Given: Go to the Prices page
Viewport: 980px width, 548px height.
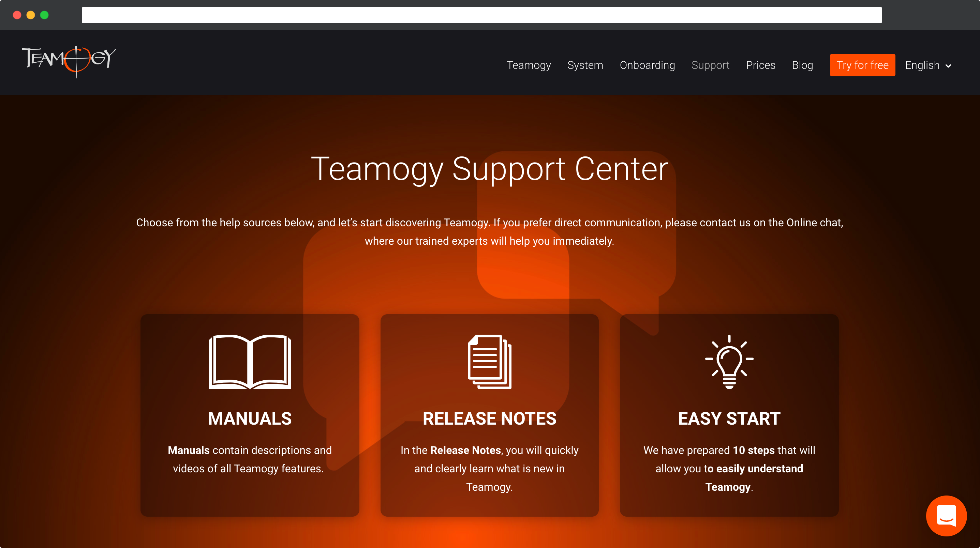Looking at the screenshot, I should click(760, 65).
